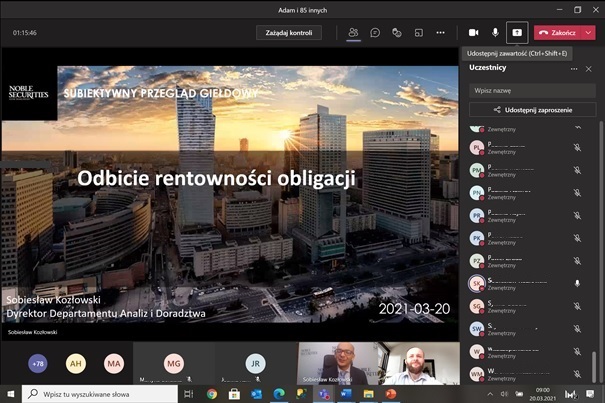Open the reactions and raise hand icon

point(396,32)
